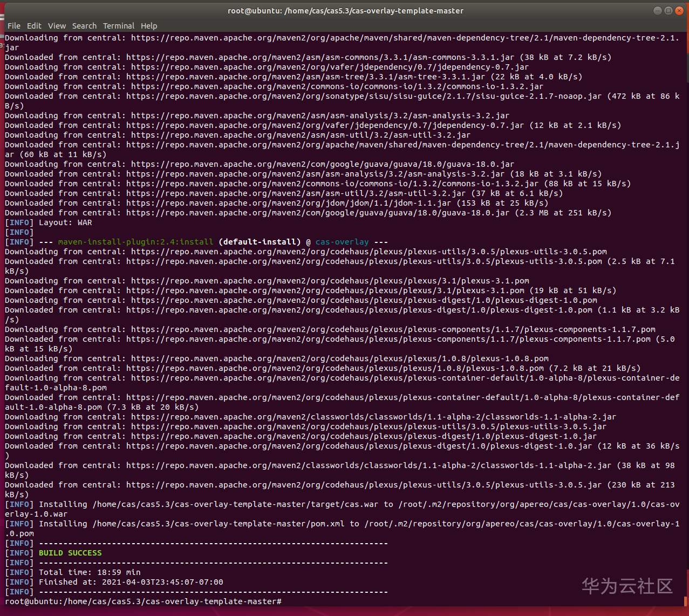The width and height of the screenshot is (689, 616).
Task: Click the '(19 kB at 51 kB/s)' text
Action: pyautogui.click(x=573, y=290)
